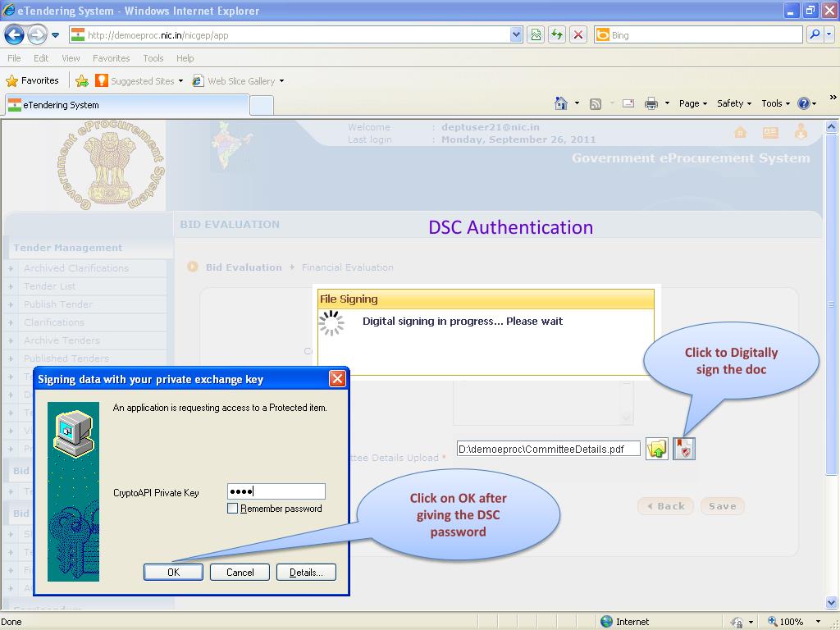Click the address bar URL field
Viewport: 840px width, 630px height.
click(x=290, y=35)
